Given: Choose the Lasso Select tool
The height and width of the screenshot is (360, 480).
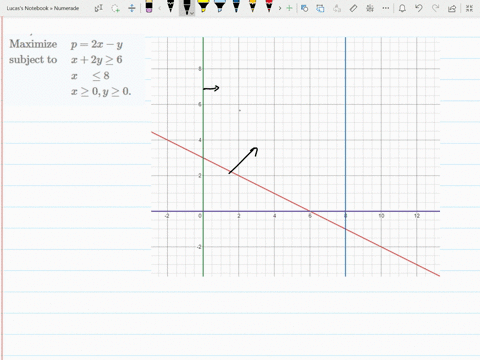Looking at the screenshot, I should (115, 8).
